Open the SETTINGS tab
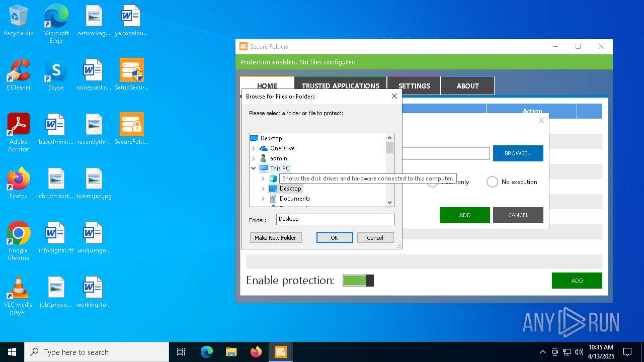The image size is (644, 362). (x=414, y=86)
